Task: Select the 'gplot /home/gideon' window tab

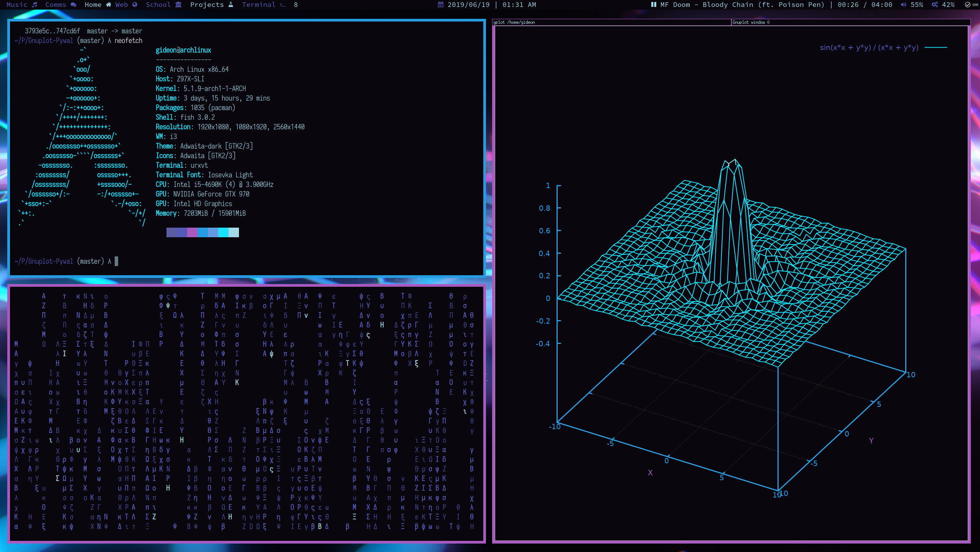Action: point(611,22)
